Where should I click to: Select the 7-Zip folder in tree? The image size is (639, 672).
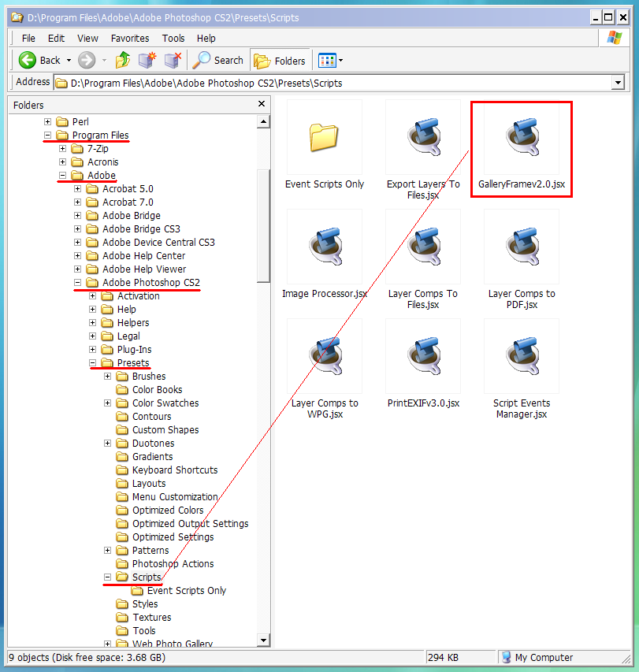point(98,149)
